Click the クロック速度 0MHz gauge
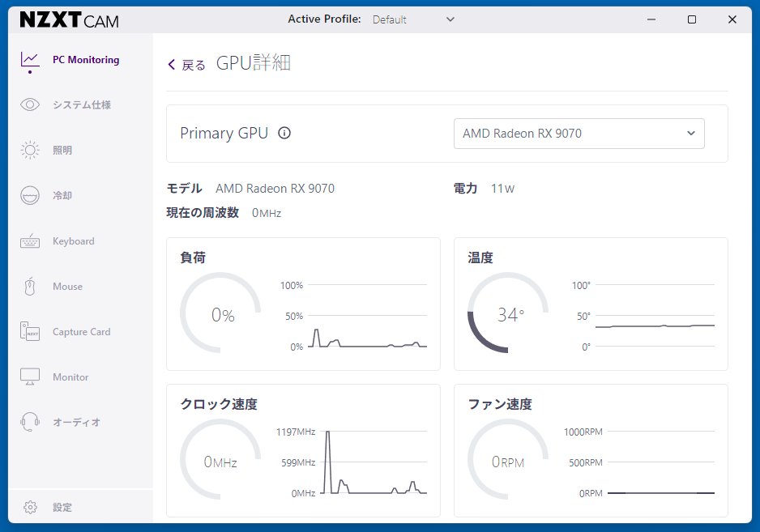The image size is (760, 532). 220,460
